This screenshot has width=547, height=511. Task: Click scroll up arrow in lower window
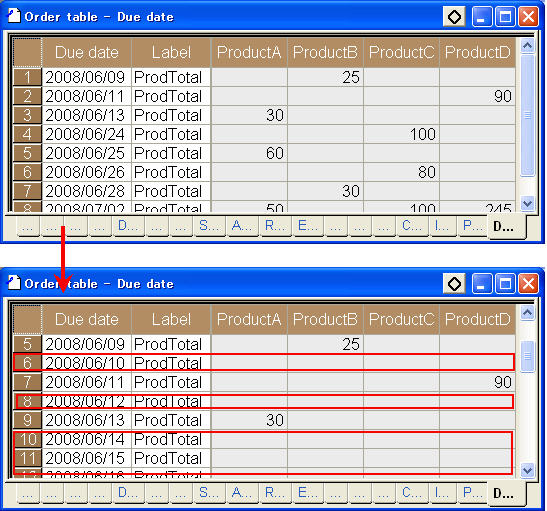pos(527,313)
